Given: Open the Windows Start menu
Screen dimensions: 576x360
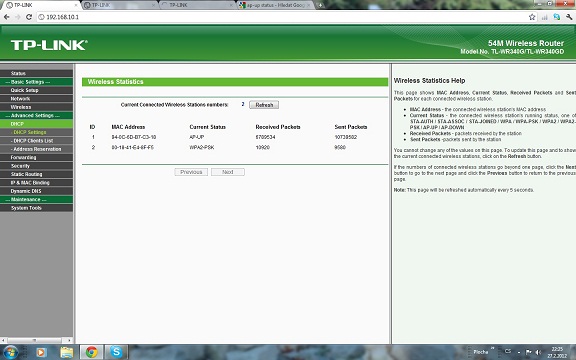Looking at the screenshot, I should [10, 352].
